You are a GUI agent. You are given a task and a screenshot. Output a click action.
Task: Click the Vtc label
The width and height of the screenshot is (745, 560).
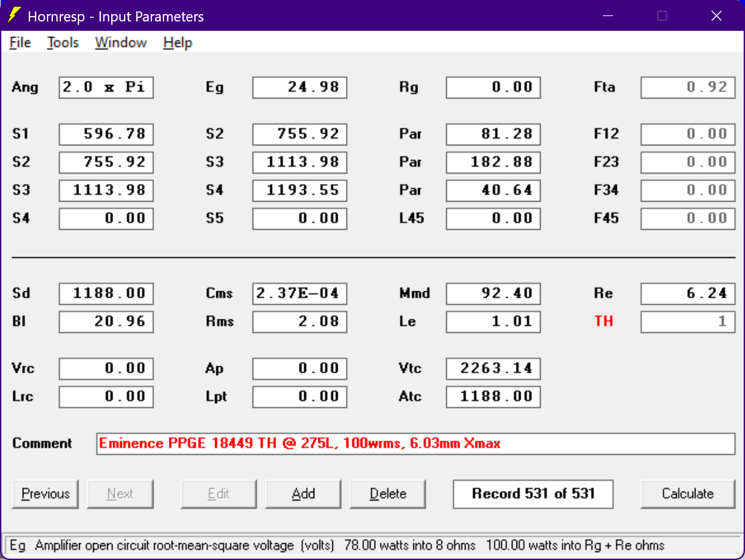pos(410,368)
